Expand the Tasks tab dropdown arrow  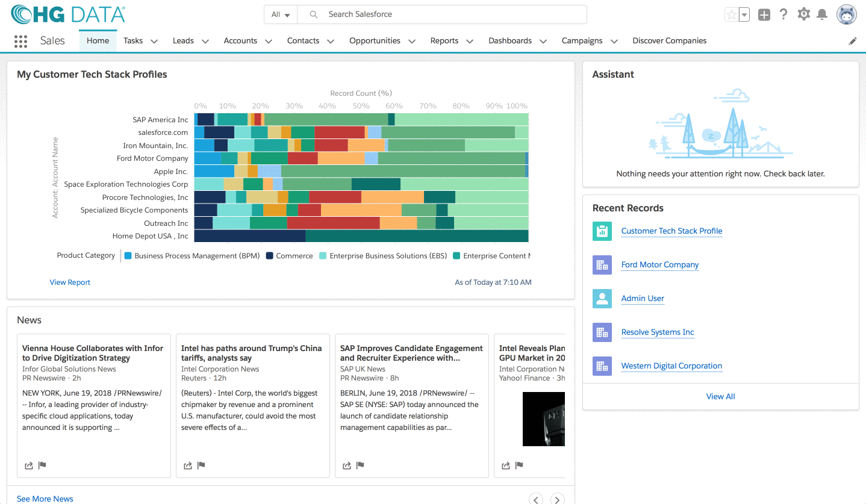[x=154, y=42]
